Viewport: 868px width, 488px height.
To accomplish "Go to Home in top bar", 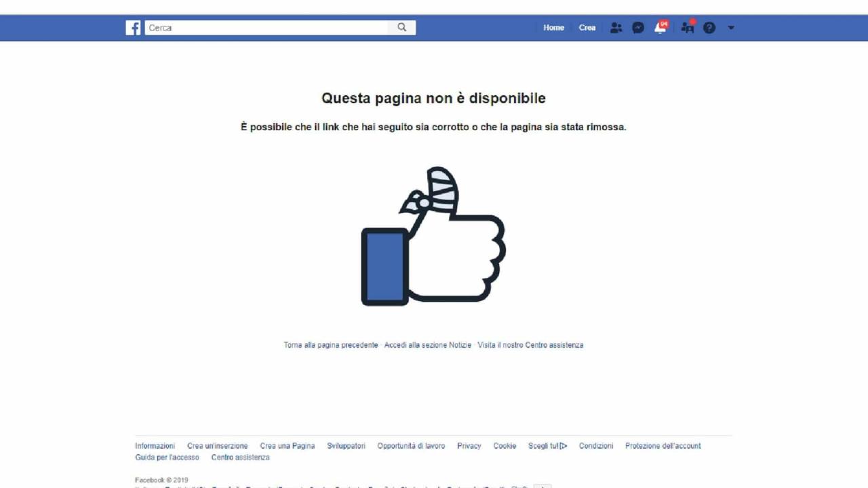I will [x=553, y=28].
